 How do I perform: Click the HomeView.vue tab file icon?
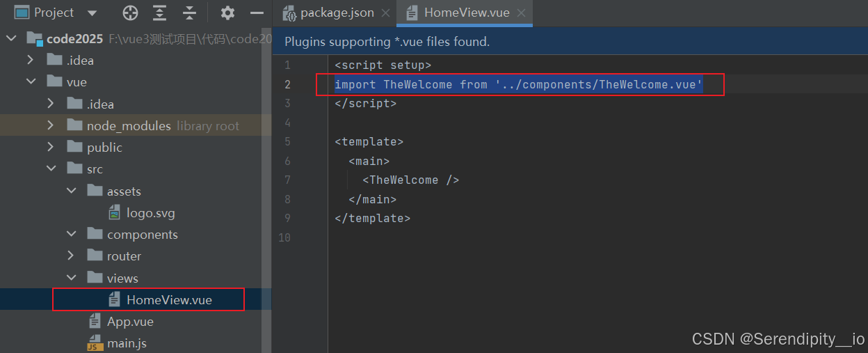[412, 13]
